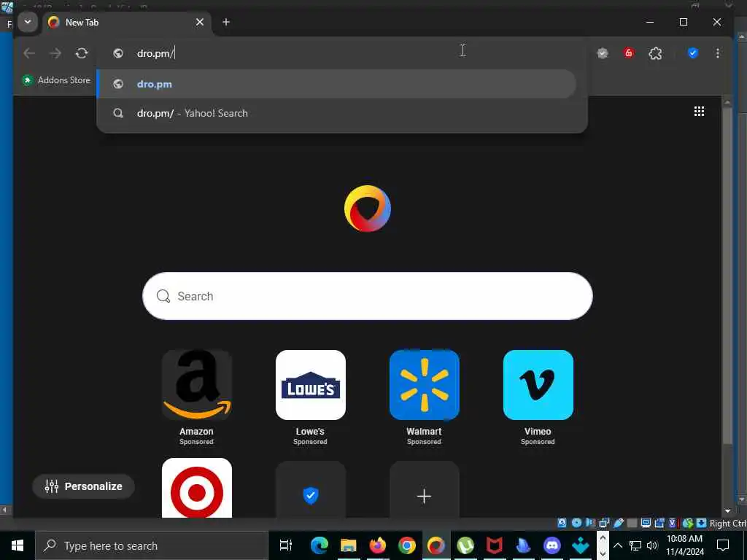The height and width of the screenshot is (560, 747).
Task: Click the VirtualBox display status icon
Action: [x=646, y=524]
